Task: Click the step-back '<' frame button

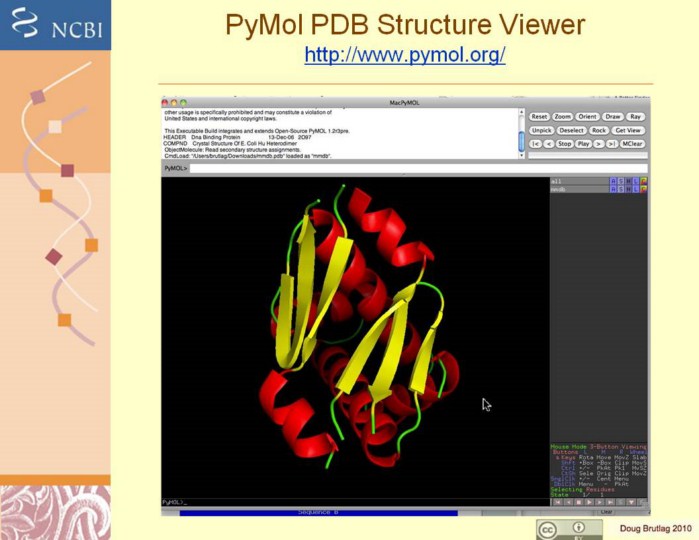Action: click(548, 144)
